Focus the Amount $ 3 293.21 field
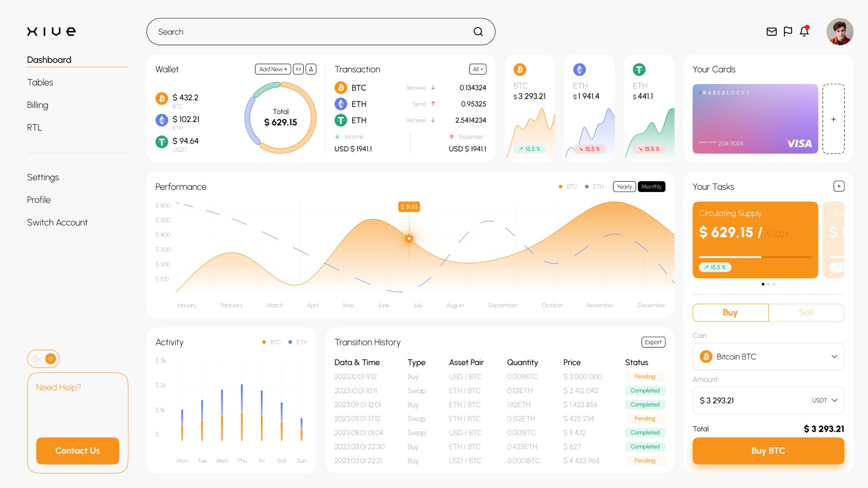This screenshot has height=488, width=868. point(768,400)
